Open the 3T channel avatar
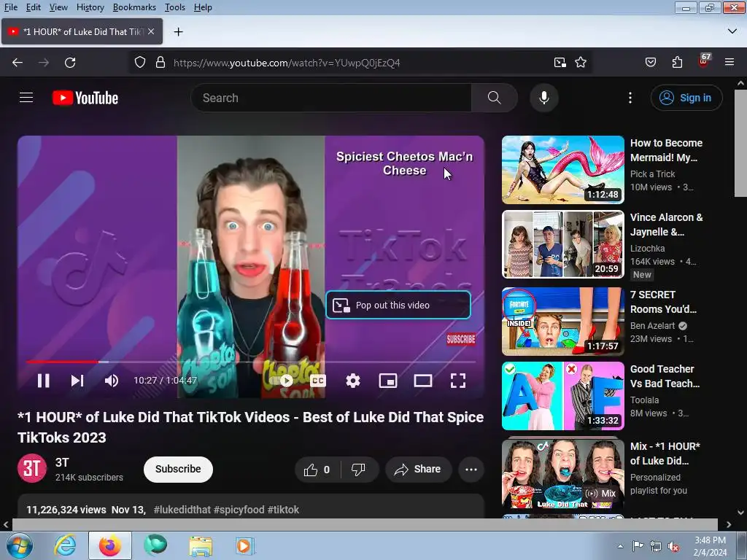747x560 pixels. (32, 469)
